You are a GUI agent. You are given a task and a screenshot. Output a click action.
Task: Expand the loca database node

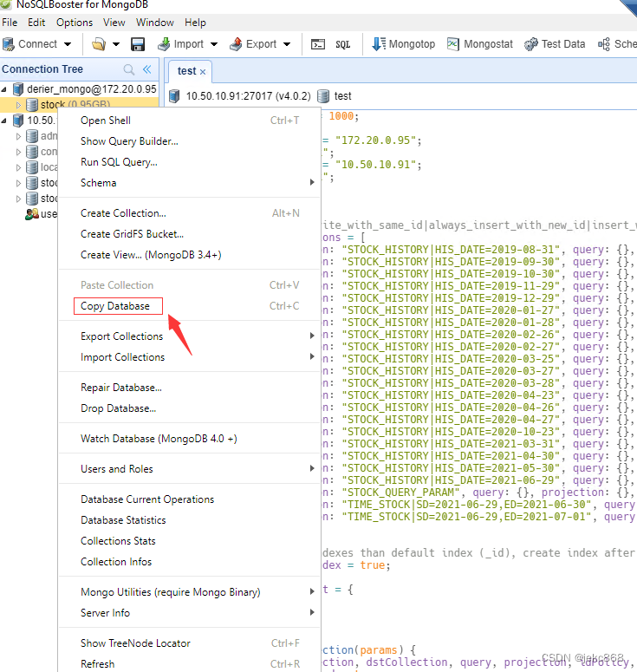click(x=18, y=167)
